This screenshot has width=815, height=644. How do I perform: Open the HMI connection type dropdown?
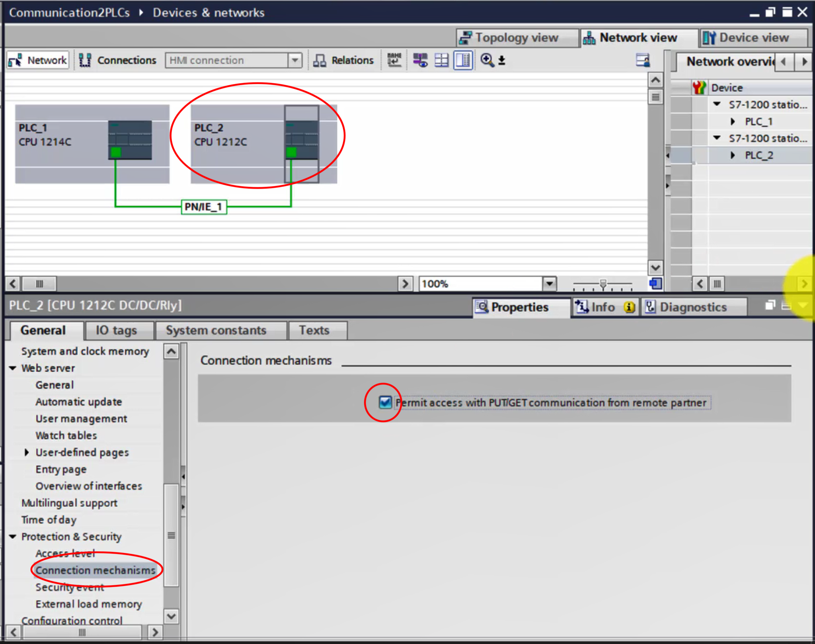(295, 60)
